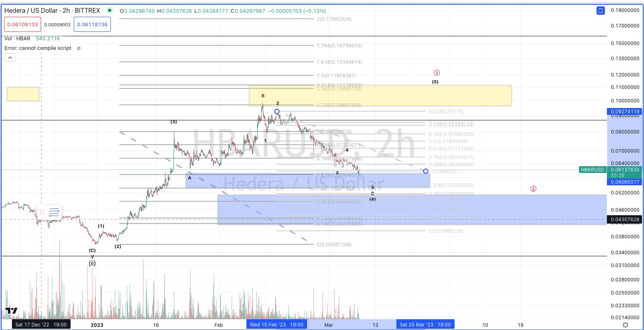Click fib level 0.5(0.07499869) label
Viewport: 644px width, 330px height.
click(449, 141)
